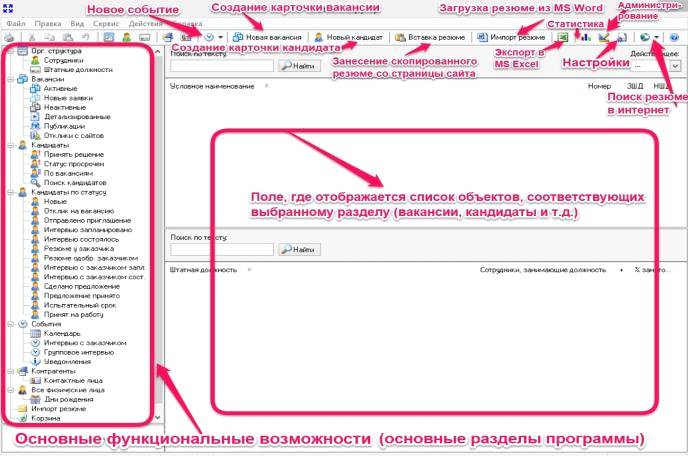Screen dimensions: 688x456
Task: Open settings icon left of the globe
Action: pyautogui.click(x=621, y=38)
